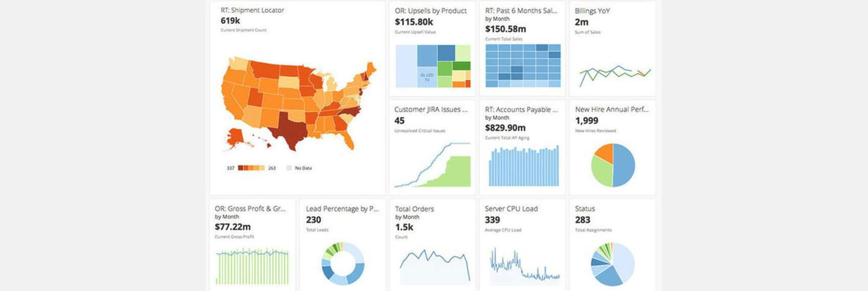The width and height of the screenshot is (868, 291).
Task: Click the Lead Percentage donut chart
Action: [343, 263]
